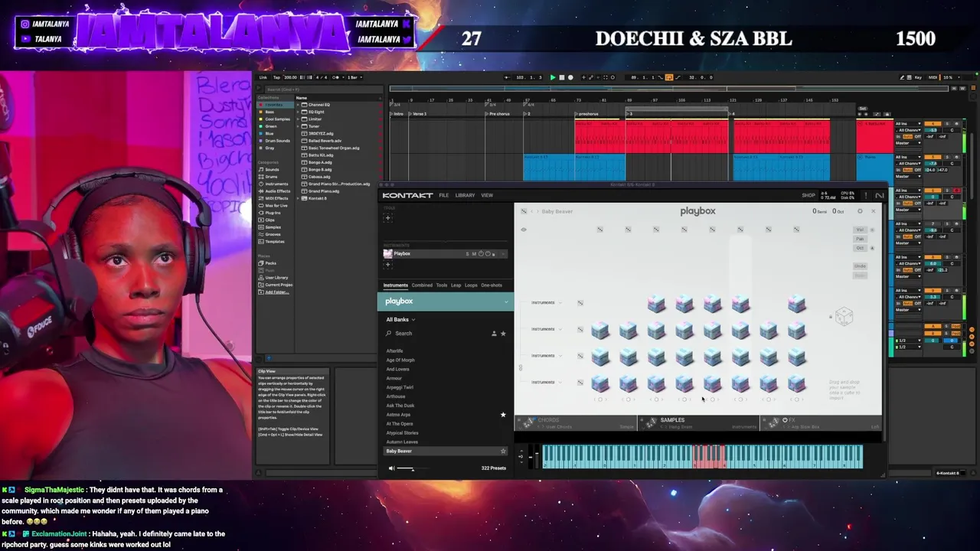Toggle the user presets filter icon
Viewport: 980px width, 551px height.
494,334
